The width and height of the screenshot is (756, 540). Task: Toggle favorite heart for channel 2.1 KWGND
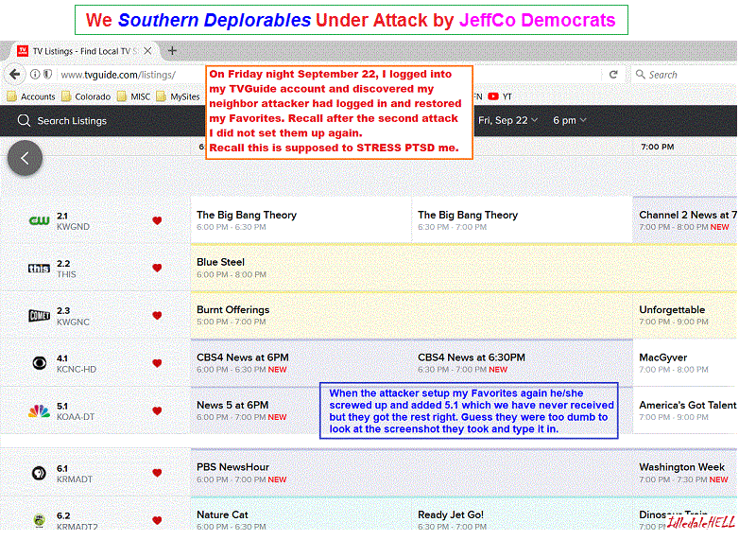[x=157, y=220]
